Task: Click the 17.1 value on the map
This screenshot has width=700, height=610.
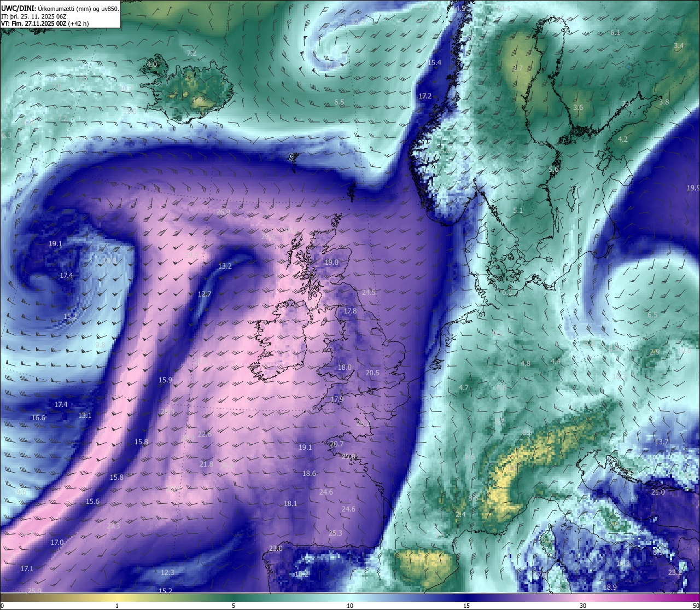Action: coord(27,569)
